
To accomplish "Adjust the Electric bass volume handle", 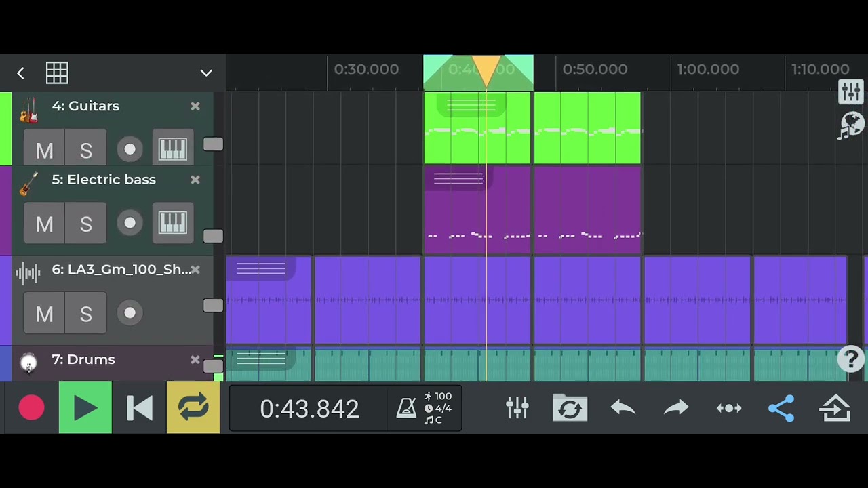I will (x=213, y=236).
